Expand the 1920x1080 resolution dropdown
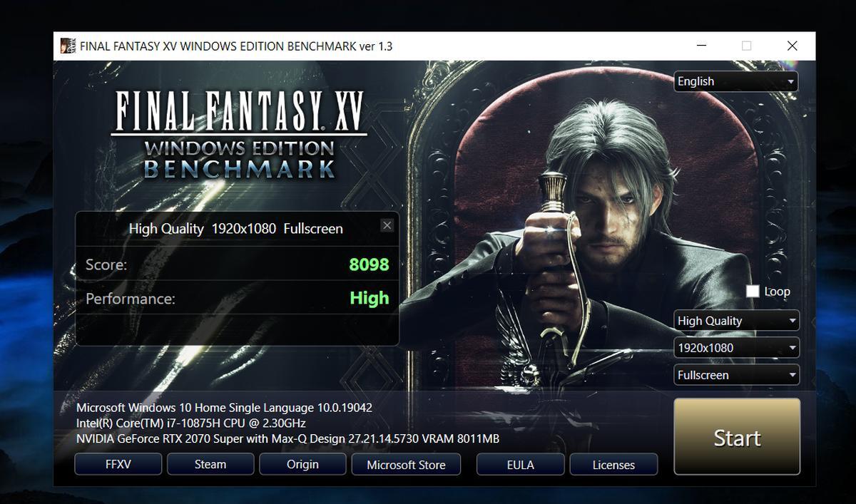The height and width of the screenshot is (504, 856). [x=736, y=348]
